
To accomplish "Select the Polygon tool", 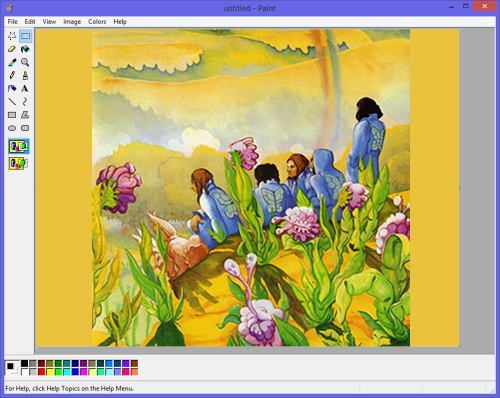I will [x=25, y=115].
